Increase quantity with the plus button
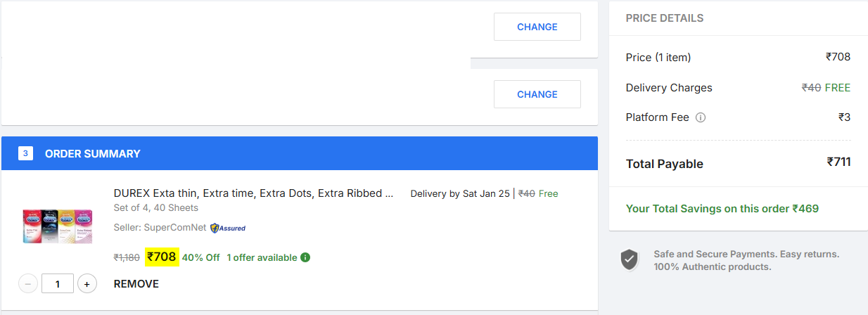The height and width of the screenshot is (315, 868). coord(87,284)
